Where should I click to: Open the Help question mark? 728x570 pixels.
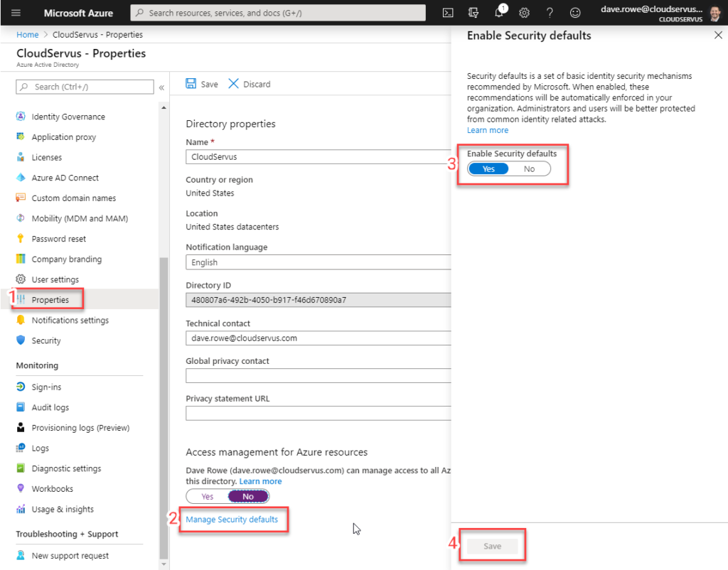pos(550,13)
